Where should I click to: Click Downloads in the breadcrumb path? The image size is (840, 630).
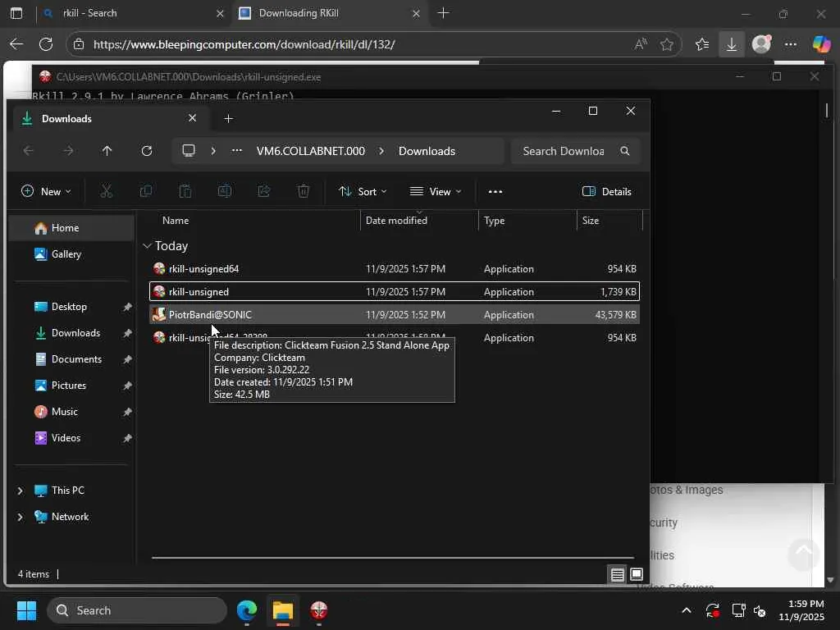tap(427, 151)
